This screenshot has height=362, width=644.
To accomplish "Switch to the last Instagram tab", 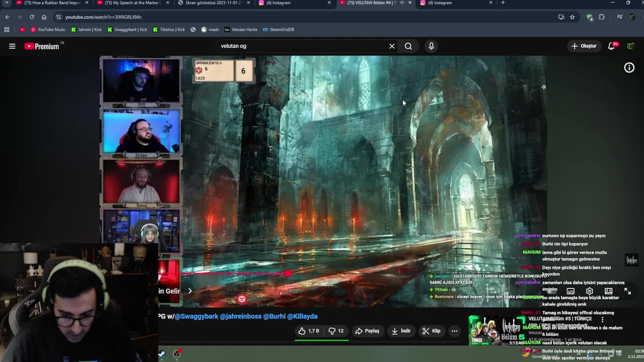I will tap(457, 3).
